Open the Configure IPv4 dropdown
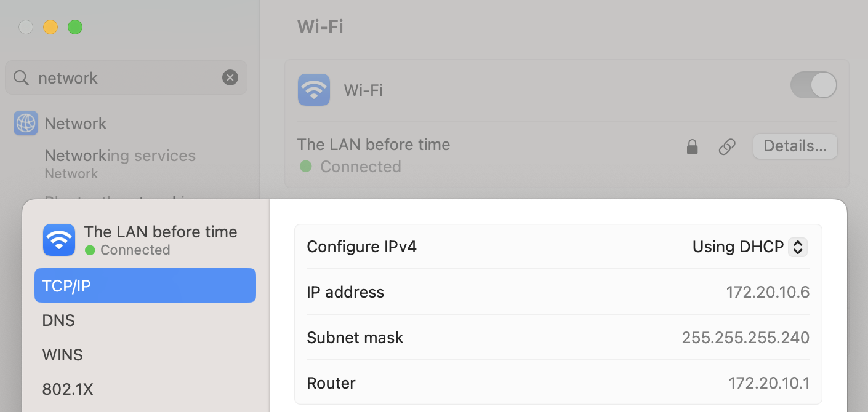 [x=749, y=247]
